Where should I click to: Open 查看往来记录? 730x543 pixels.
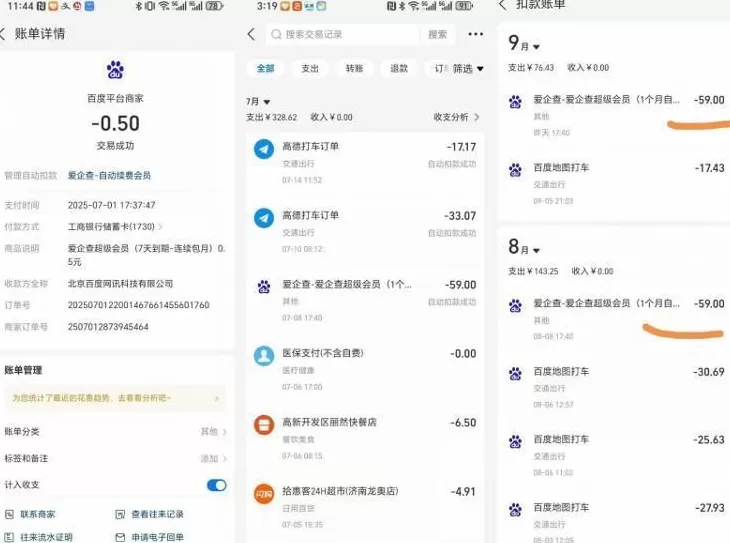(x=149, y=514)
